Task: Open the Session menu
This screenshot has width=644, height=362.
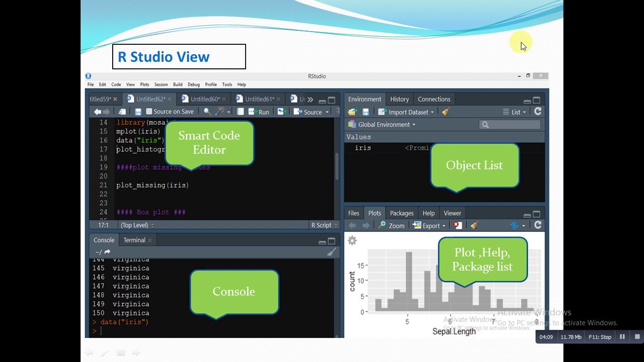Action: [161, 84]
